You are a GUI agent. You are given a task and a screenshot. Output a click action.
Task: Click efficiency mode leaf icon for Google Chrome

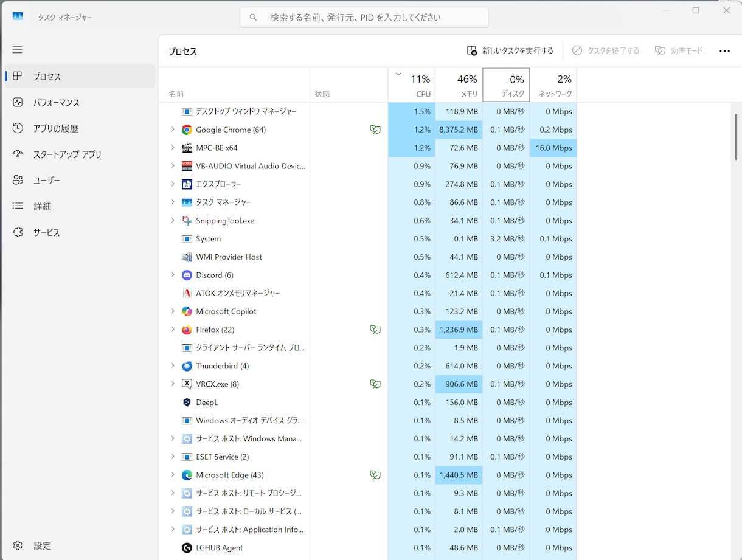click(375, 130)
